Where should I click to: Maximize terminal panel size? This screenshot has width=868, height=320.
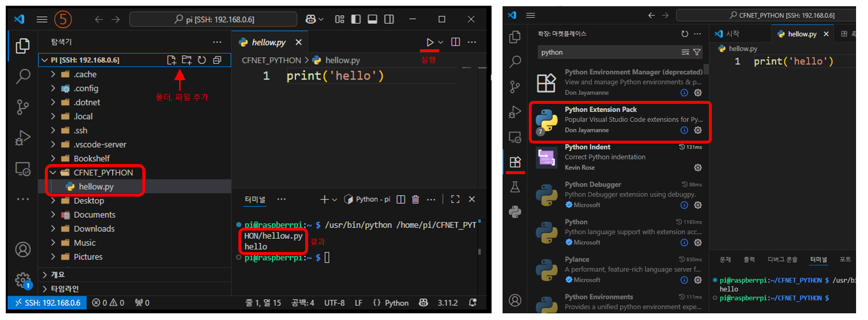point(455,199)
